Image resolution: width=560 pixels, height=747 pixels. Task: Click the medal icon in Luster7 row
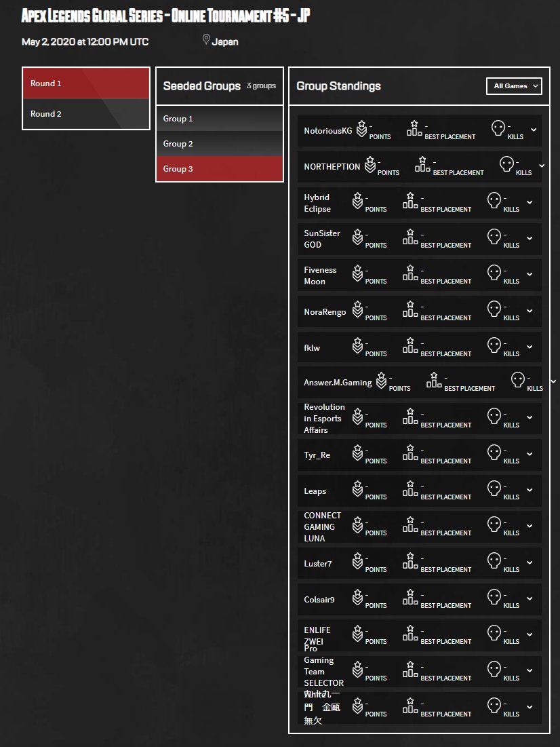357,562
